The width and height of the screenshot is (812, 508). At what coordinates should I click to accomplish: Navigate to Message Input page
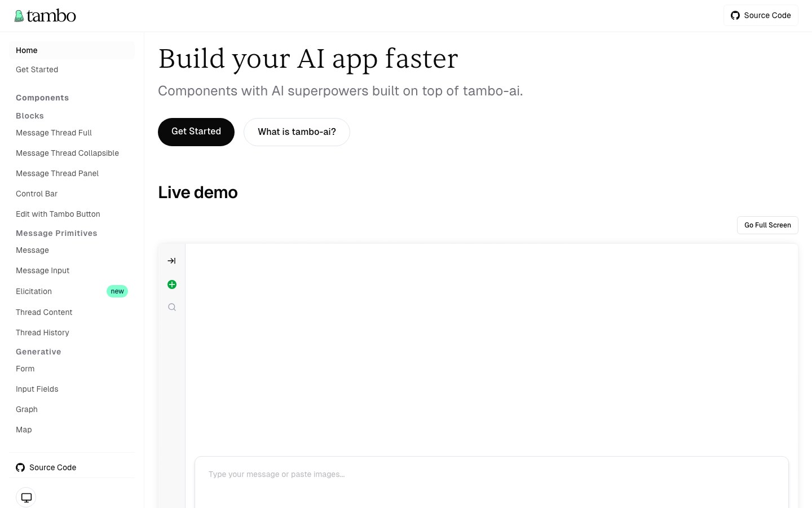[x=72, y=270]
